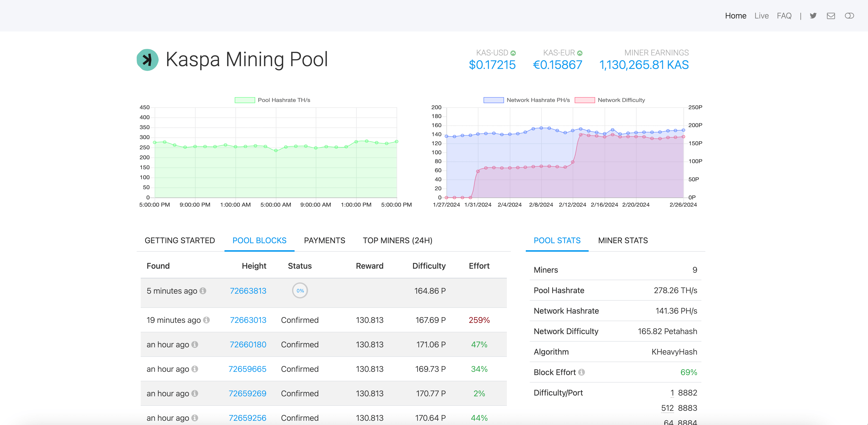Click the Kaspa logo icon
Image resolution: width=868 pixels, height=425 pixels.
(x=148, y=60)
